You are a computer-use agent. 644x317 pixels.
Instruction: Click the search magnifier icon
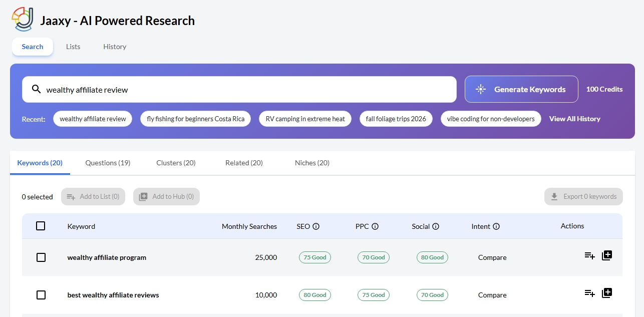36,89
